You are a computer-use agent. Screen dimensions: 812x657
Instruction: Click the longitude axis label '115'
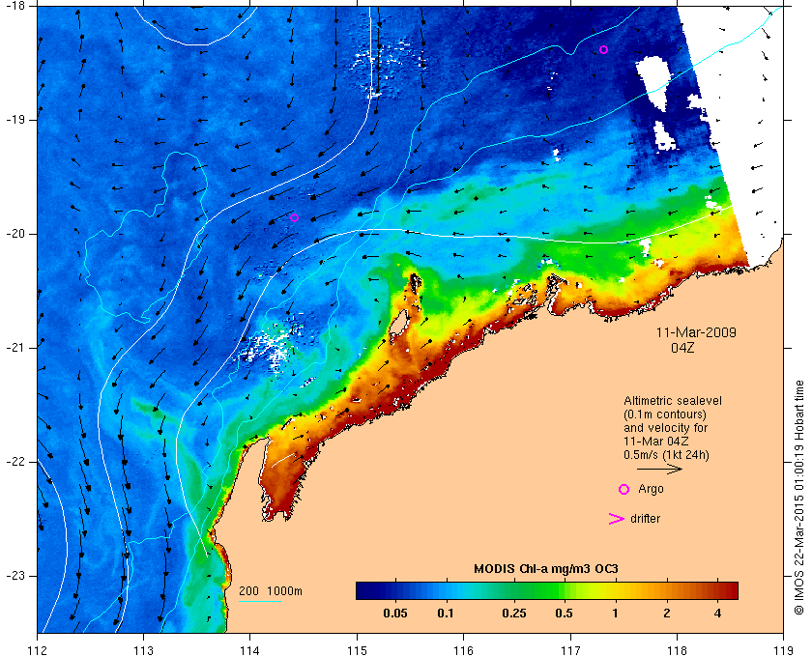(357, 650)
